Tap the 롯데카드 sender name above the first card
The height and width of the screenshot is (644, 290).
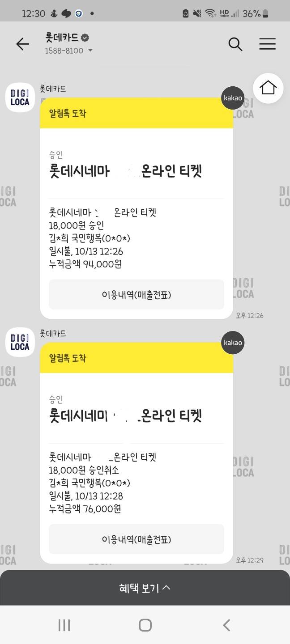pos(54,89)
